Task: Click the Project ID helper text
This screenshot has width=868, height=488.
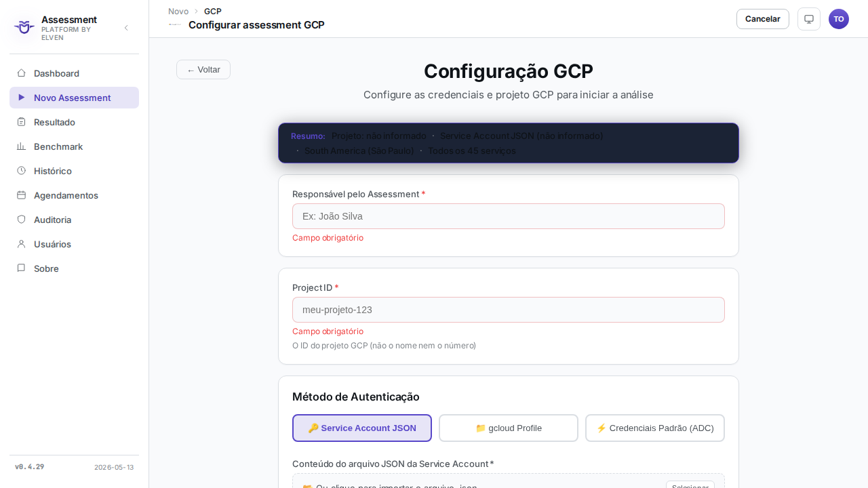Action: [x=384, y=346]
